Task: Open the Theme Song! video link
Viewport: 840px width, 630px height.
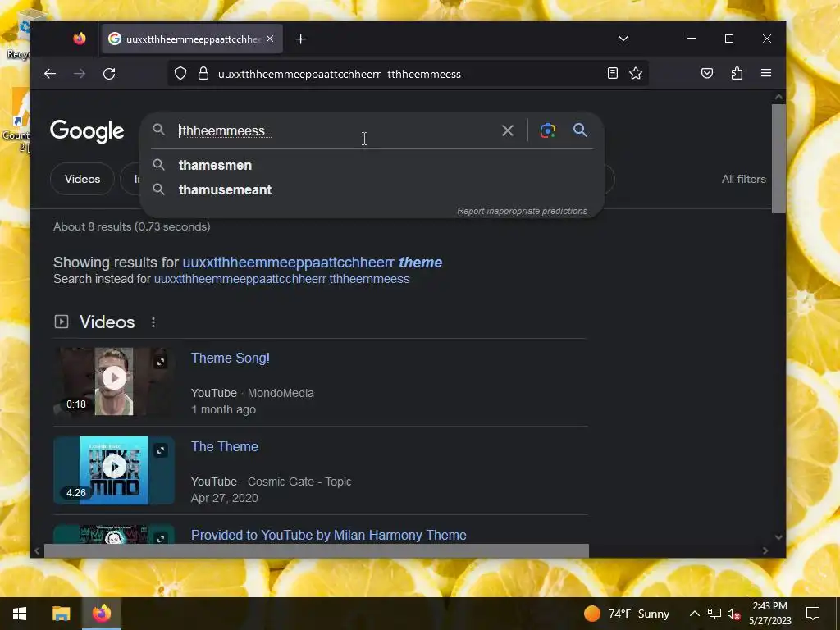Action: (231, 358)
